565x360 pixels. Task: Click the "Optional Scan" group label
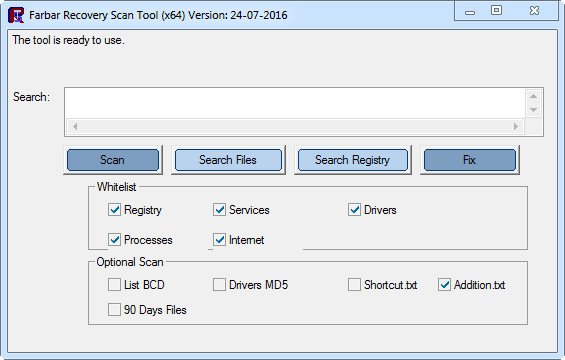[130, 262]
